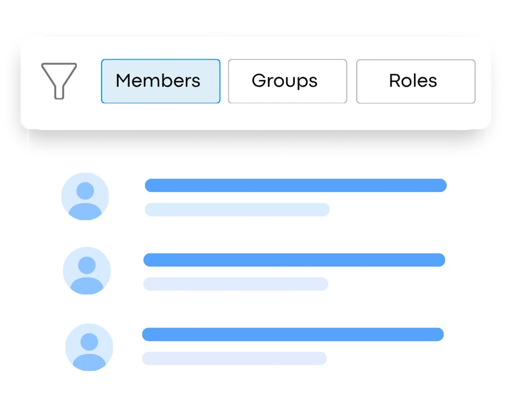View the top user's profile picture
Image resolution: width=506 pixels, height=420 pixels.
point(85,196)
